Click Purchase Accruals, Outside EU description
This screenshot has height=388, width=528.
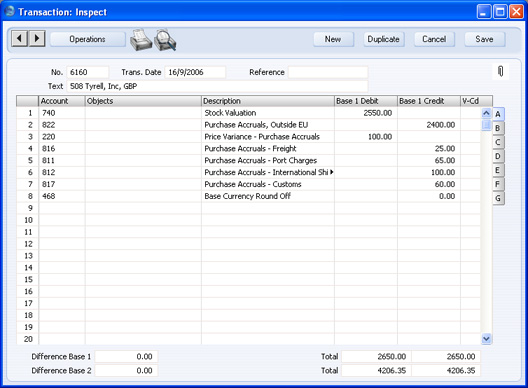click(256, 125)
